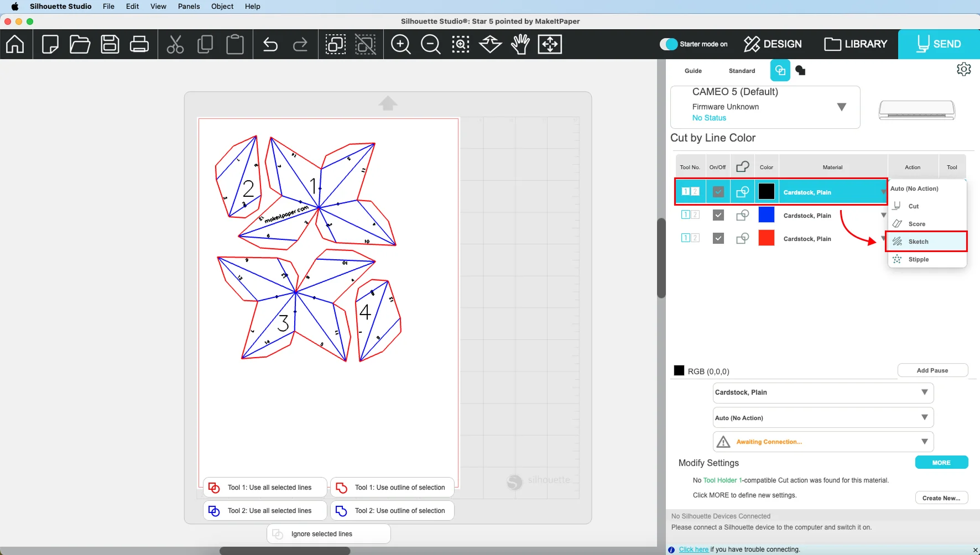980x555 pixels.
Task: Click the Cut scissors icon
Action: point(175,44)
